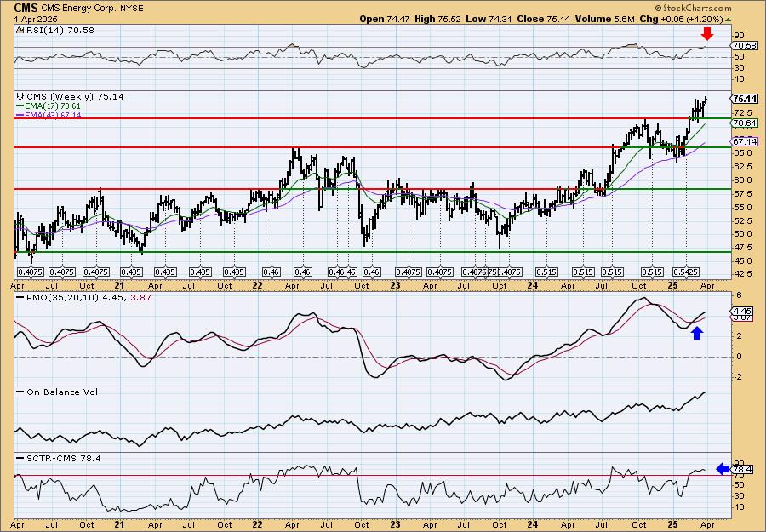Click the green line swatch beside EMA(17)
Image resolution: width=766 pixels, height=532 pixels.
pos(20,106)
